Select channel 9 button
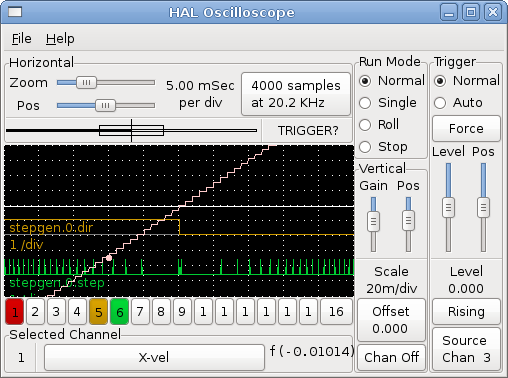The height and width of the screenshot is (378, 508). (x=182, y=312)
